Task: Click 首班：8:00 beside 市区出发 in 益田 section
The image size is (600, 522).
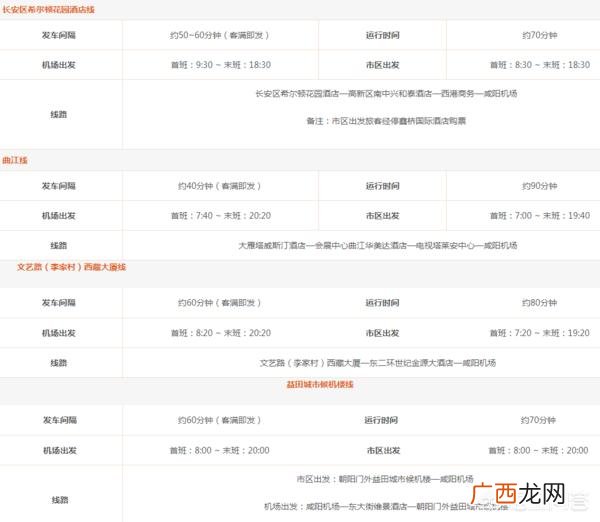Action: pos(510,450)
